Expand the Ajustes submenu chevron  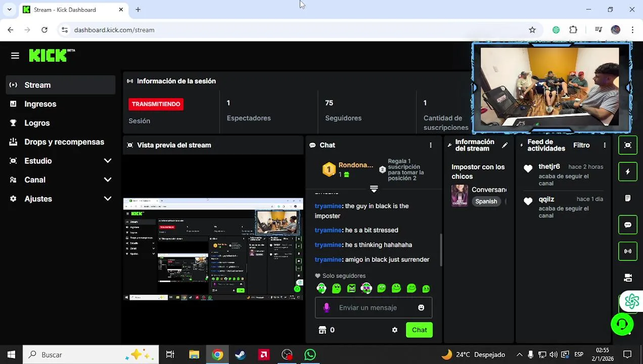108,199
